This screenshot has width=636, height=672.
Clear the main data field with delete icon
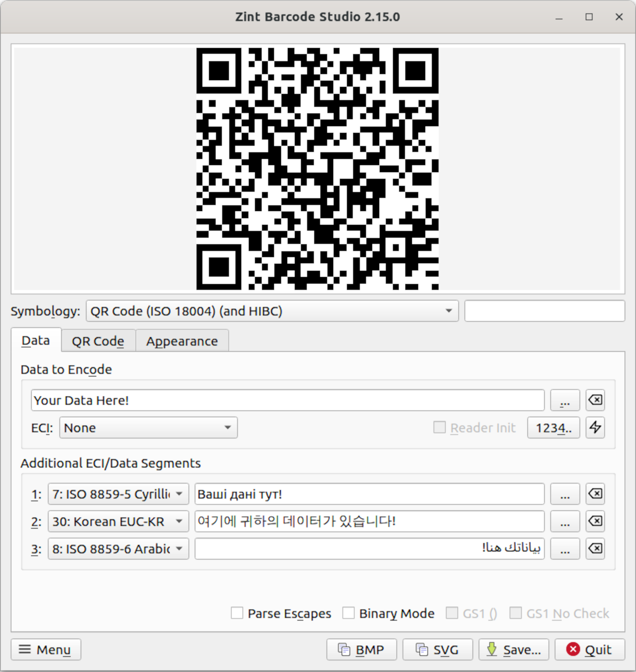click(595, 400)
